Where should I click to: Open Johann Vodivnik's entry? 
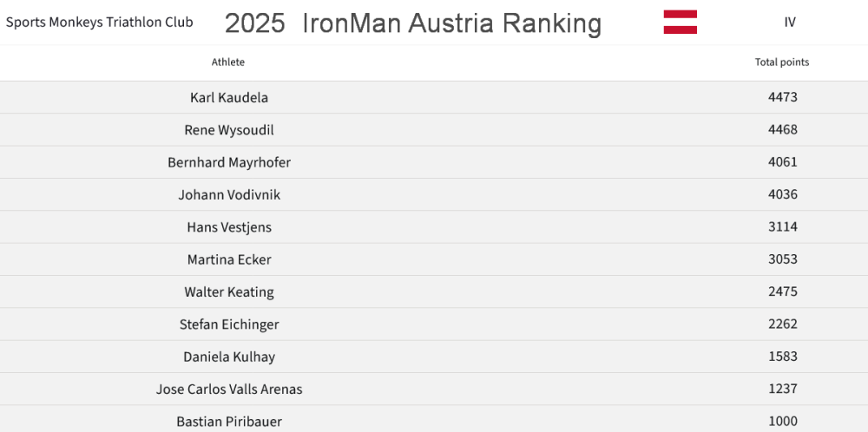(x=229, y=195)
